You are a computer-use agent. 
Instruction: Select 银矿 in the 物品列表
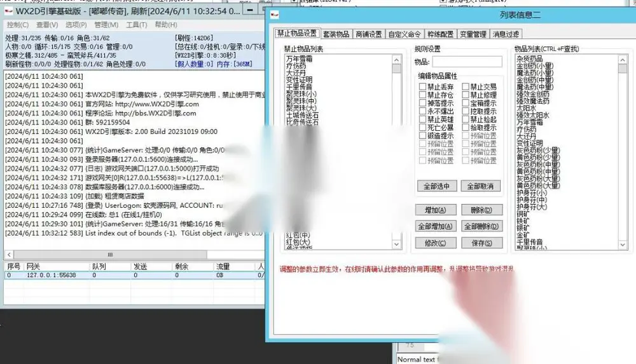coord(523,228)
